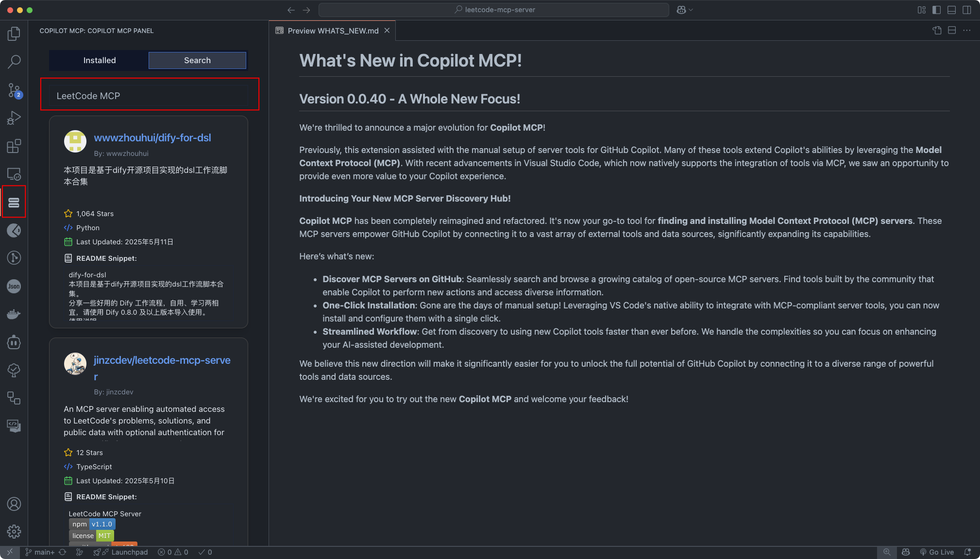Screen dimensions: 980x559
Task: Open the JSON tools sidebar icon
Action: coord(14,286)
